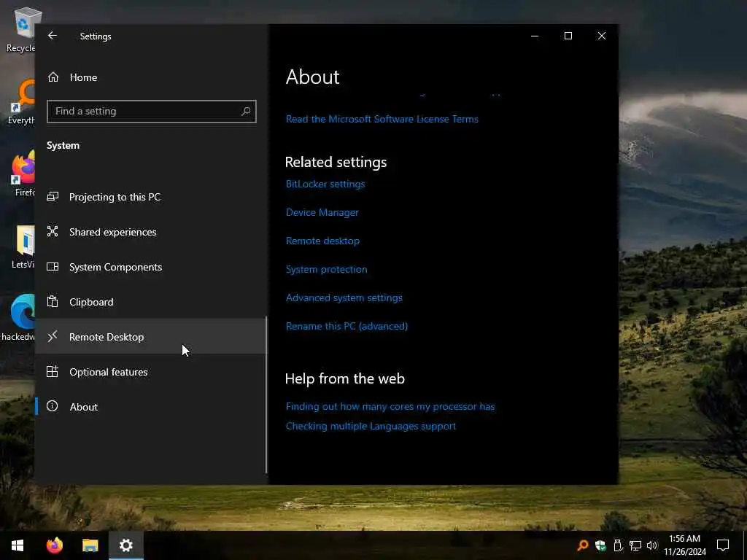747x560 pixels.
Task: Click the sidebar vertical scrollbar
Action: tap(266, 395)
